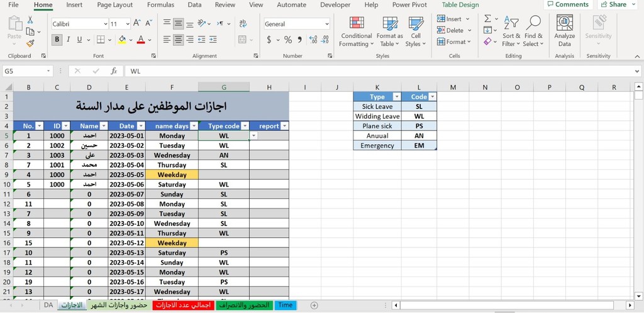Switch to Insert ribbon tab

74,5
